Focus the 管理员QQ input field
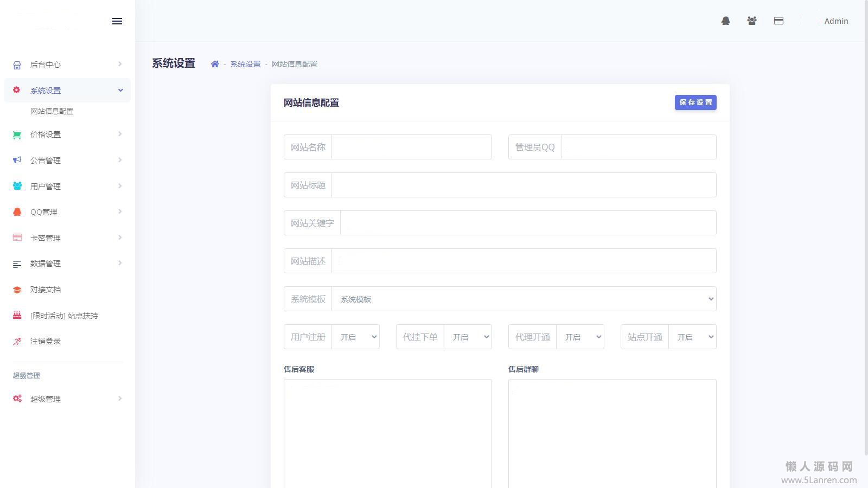 pyautogui.click(x=639, y=147)
